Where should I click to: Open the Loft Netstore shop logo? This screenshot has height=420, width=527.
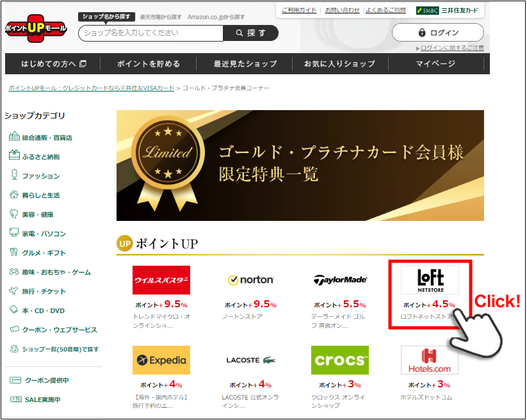pos(430,280)
